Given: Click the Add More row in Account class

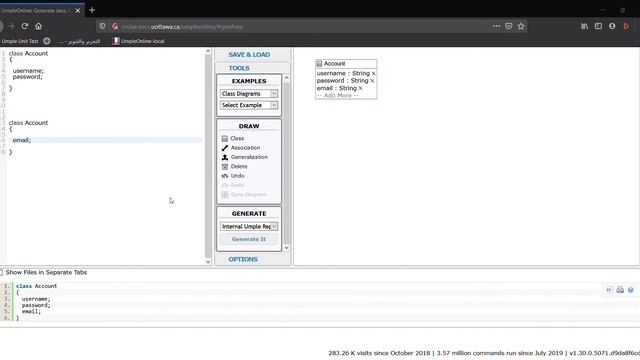Looking at the screenshot, I should [x=338, y=96].
